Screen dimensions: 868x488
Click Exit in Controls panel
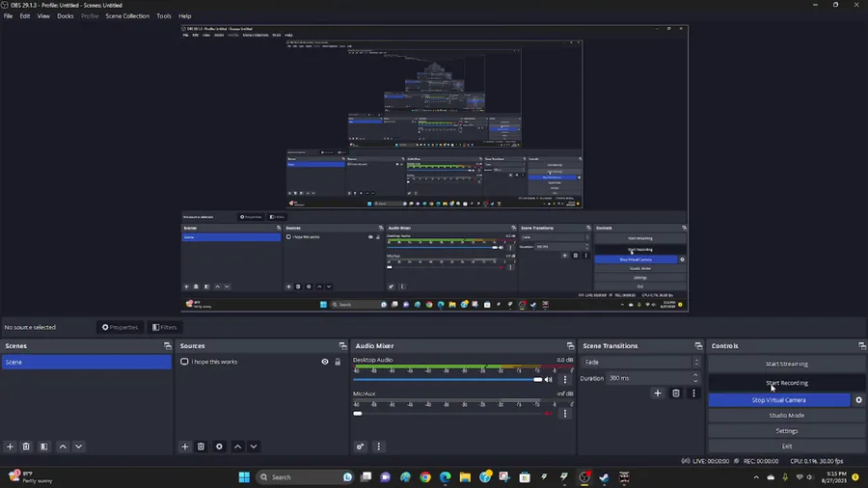pyautogui.click(x=787, y=446)
